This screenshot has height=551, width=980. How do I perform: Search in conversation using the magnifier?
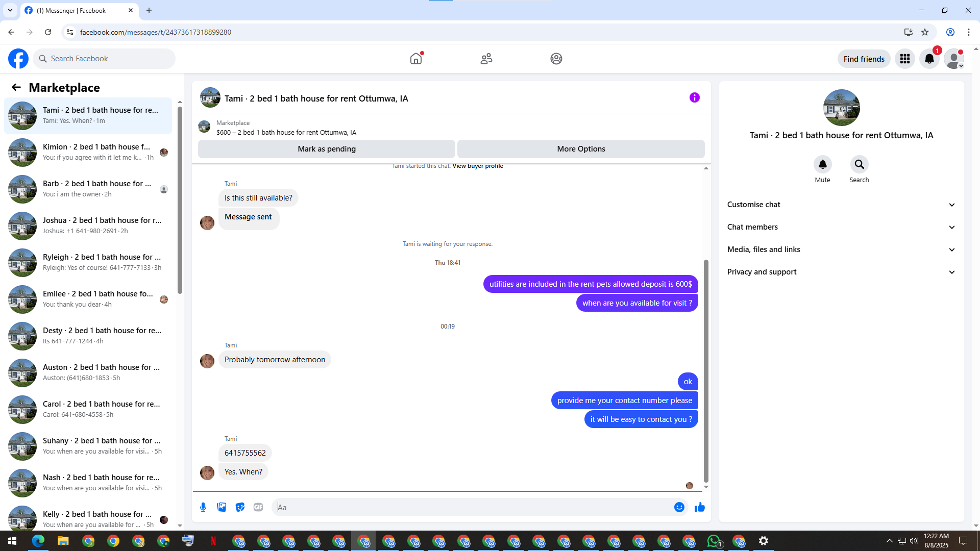(x=859, y=164)
